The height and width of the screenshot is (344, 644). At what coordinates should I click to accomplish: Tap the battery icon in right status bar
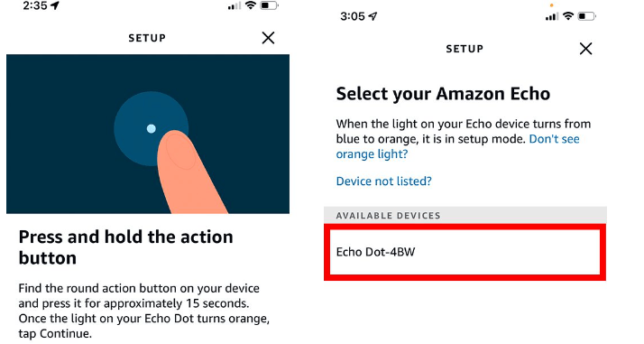[586, 16]
